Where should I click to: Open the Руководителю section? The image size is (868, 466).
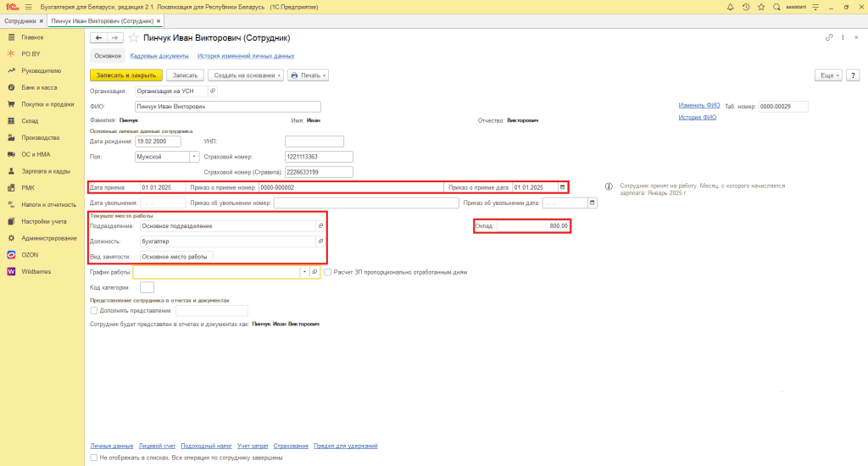point(41,71)
